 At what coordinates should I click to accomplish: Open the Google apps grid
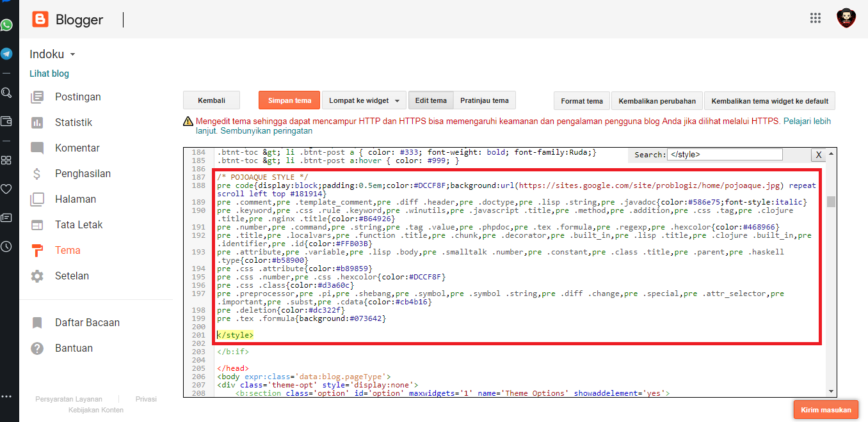(x=816, y=18)
